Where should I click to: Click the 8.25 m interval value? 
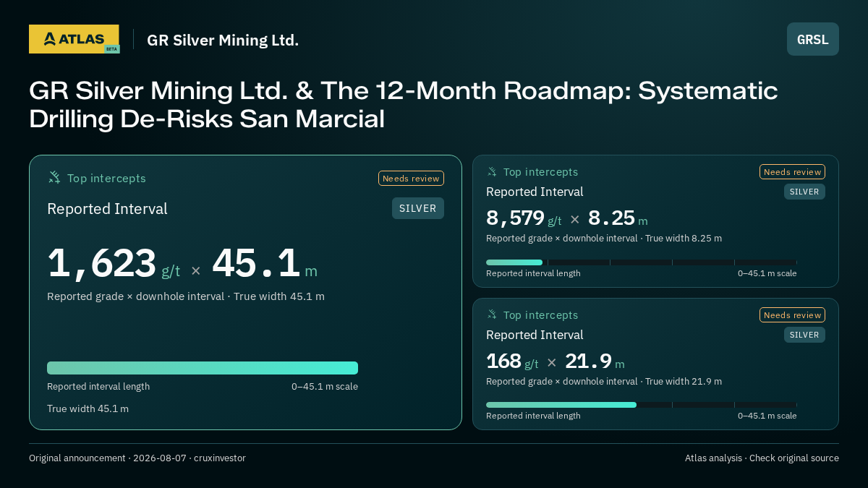pyautogui.click(x=618, y=218)
